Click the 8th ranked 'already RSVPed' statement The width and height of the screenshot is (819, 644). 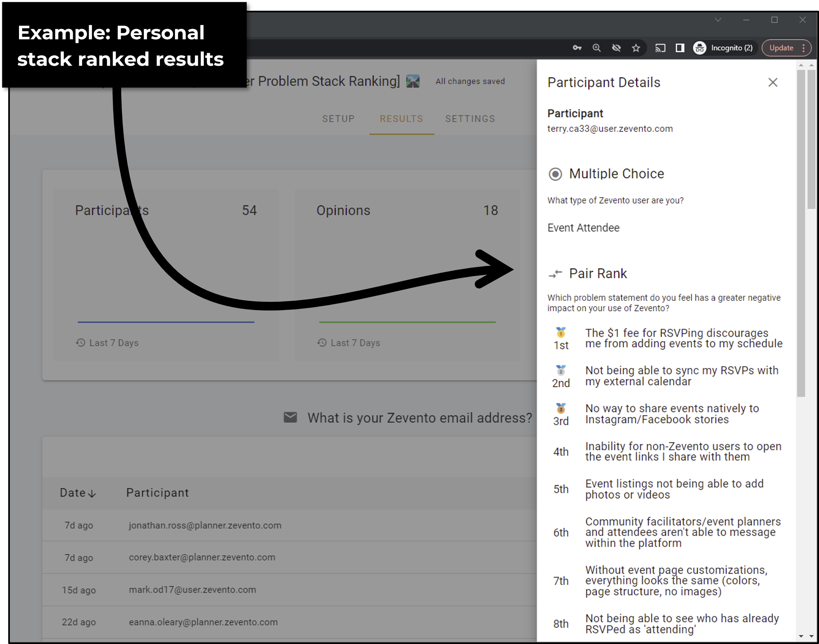point(682,624)
